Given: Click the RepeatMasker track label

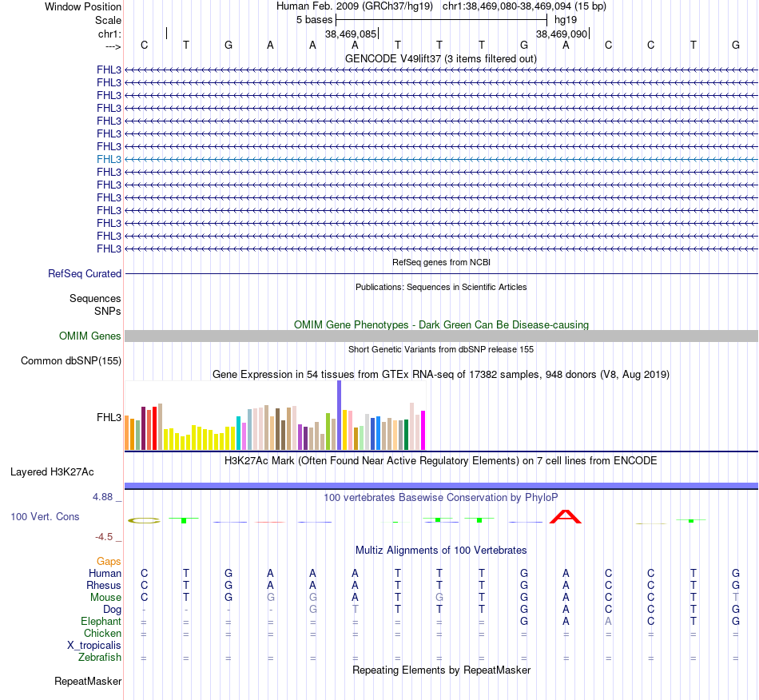Looking at the screenshot, I should [88, 681].
